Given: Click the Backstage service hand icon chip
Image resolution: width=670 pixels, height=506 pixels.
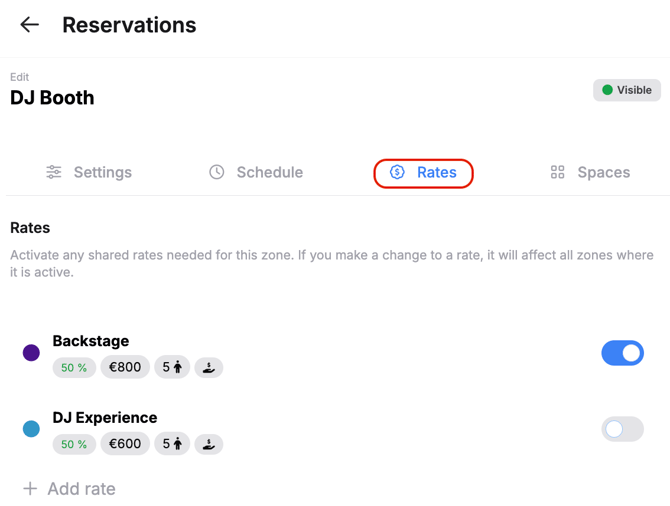Looking at the screenshot, I should point(209,367).
